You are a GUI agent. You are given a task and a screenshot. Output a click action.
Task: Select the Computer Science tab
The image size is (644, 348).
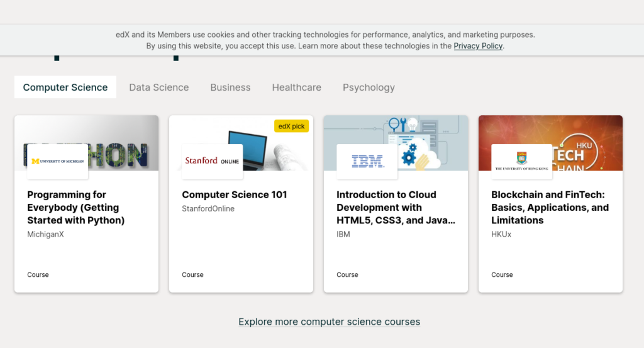pyautogui.click(x=65, y=87)
